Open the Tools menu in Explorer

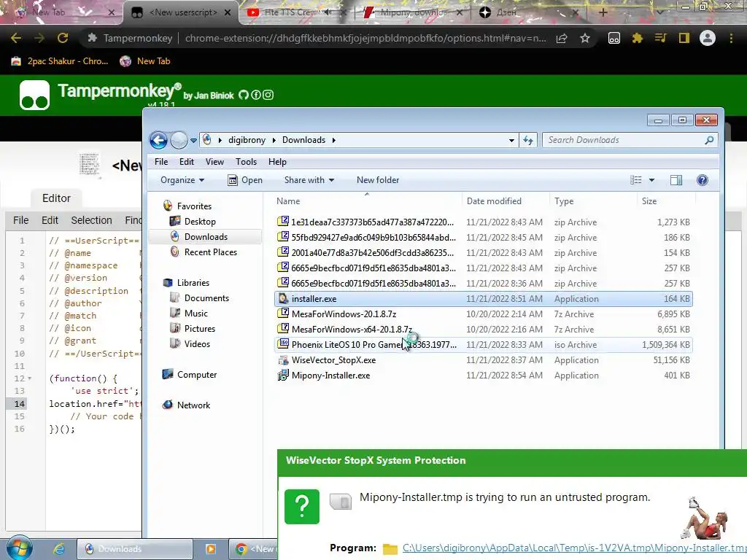point(246,162)
